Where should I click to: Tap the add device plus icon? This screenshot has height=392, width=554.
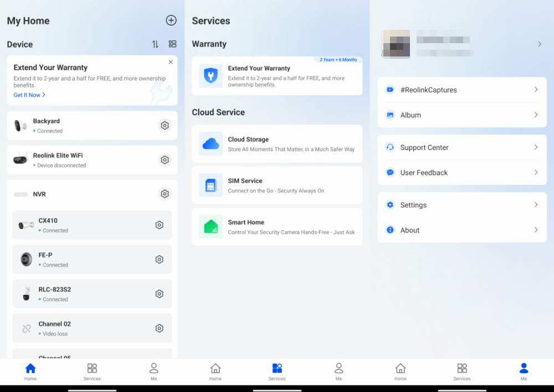click(171, 20)
